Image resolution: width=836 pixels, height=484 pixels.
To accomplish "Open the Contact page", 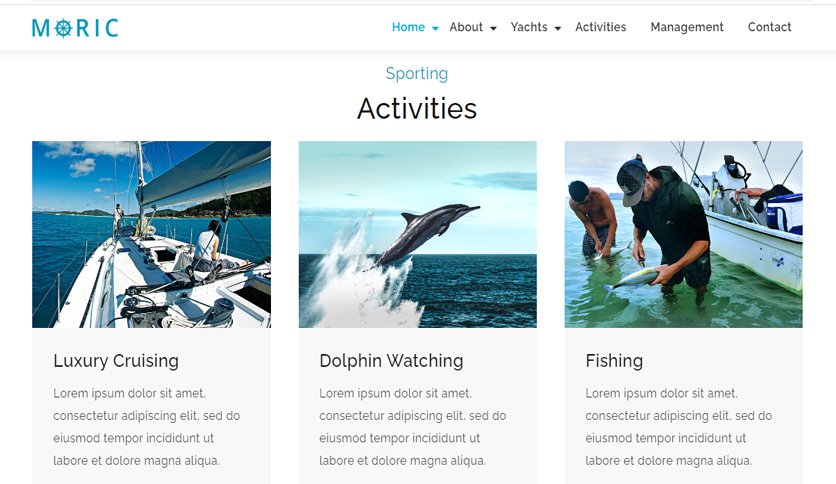I will (x=769, y=27).
